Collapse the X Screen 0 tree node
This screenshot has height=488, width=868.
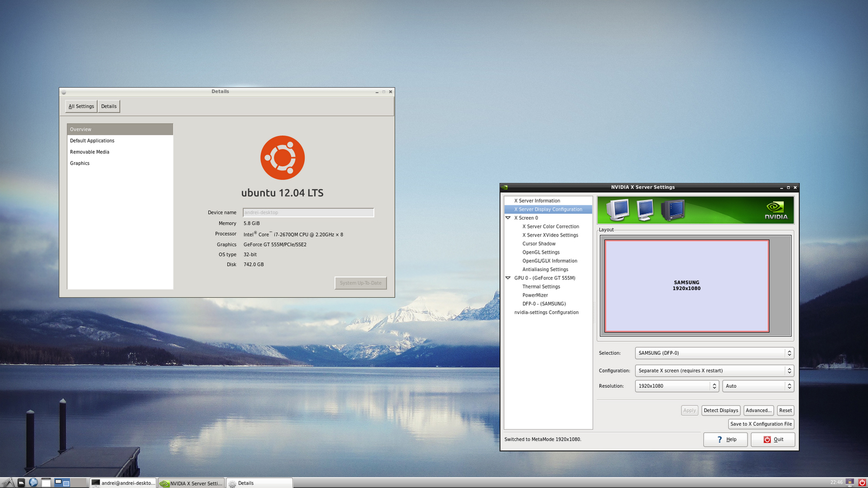508,218
